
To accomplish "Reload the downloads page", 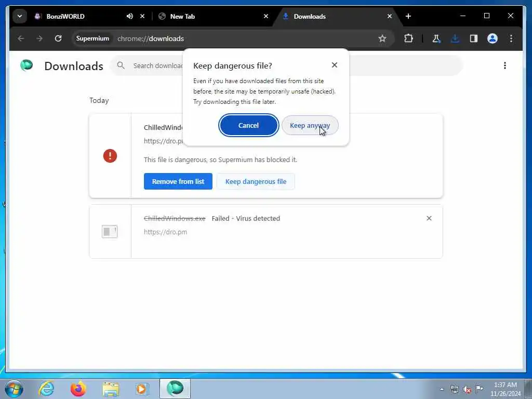I will tap(58, 38).
